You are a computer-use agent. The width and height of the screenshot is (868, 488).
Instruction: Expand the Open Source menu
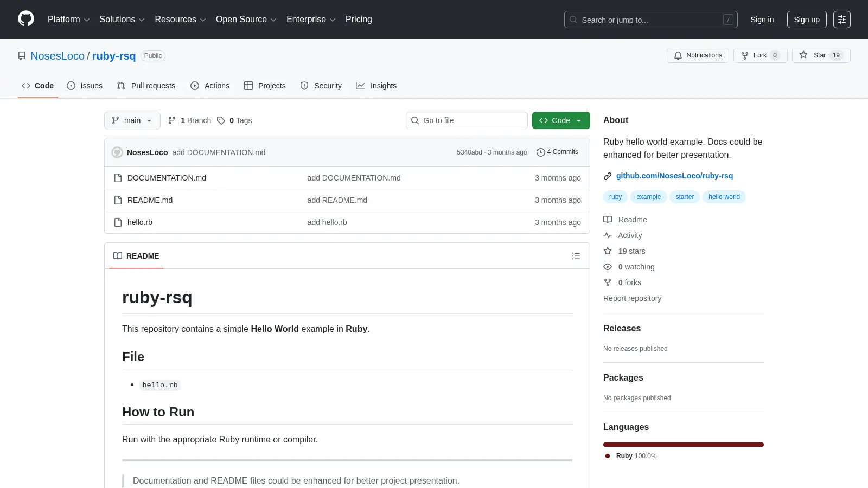pyautogui.click(x=246, y=20)
